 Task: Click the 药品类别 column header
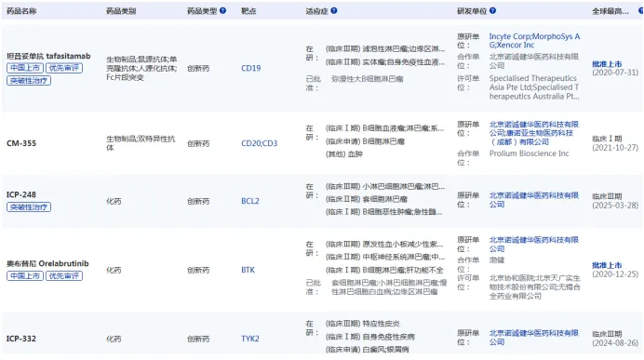(121, 11)
